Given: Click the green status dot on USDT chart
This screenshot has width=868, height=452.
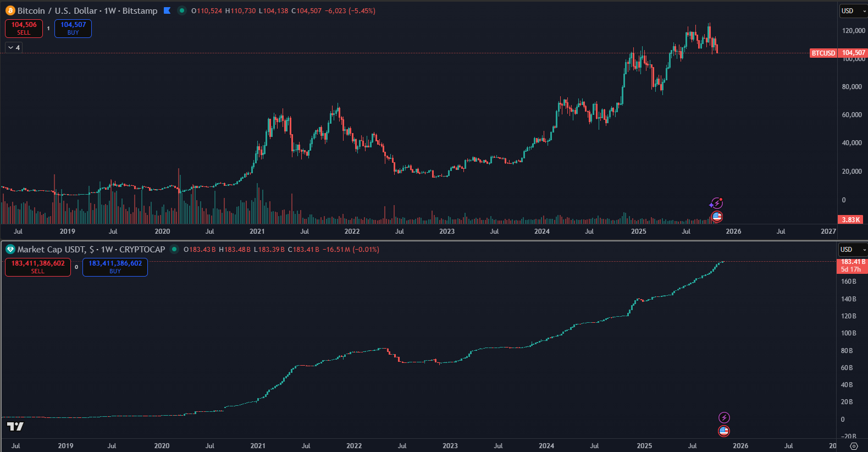Looking at the screenshot, I should [x=174, y=250].
